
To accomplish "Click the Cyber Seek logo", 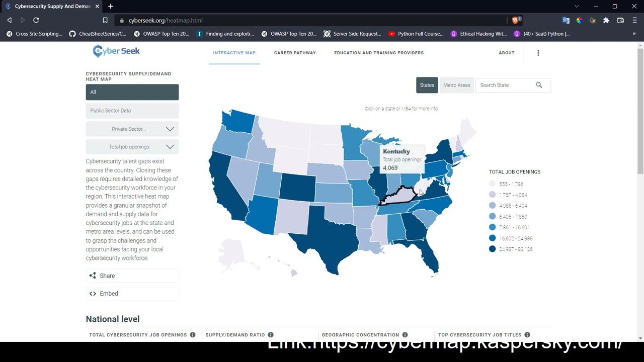I will 116,51.
